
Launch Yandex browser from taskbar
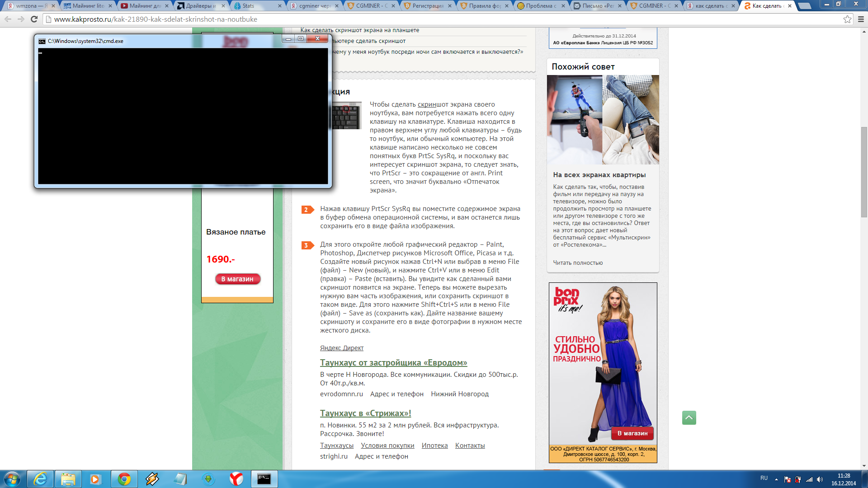coord(236,479)
